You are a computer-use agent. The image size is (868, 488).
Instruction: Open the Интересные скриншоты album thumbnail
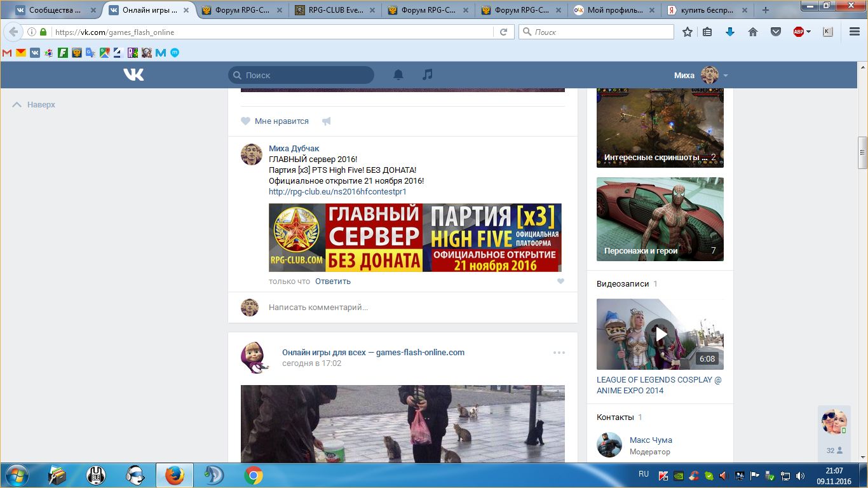[660, 128]
